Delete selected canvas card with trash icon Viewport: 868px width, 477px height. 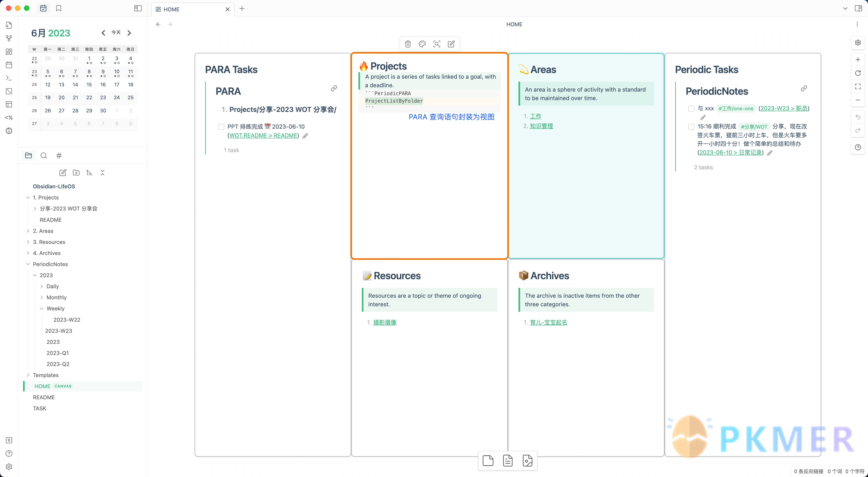point(408,44)
